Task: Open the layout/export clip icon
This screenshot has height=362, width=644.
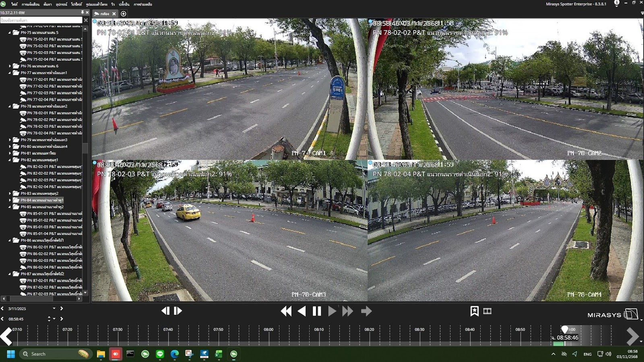Action: pyautogui.click(x=487, y=311)
